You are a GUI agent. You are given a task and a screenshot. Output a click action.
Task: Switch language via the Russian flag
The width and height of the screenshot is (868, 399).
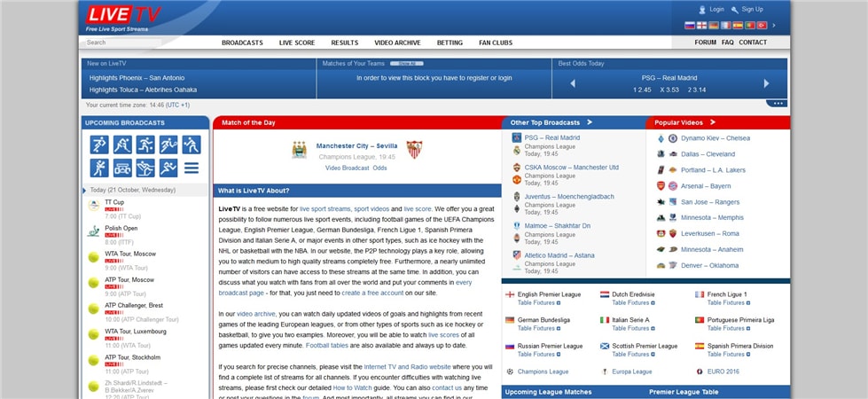[x=689, y=26]
